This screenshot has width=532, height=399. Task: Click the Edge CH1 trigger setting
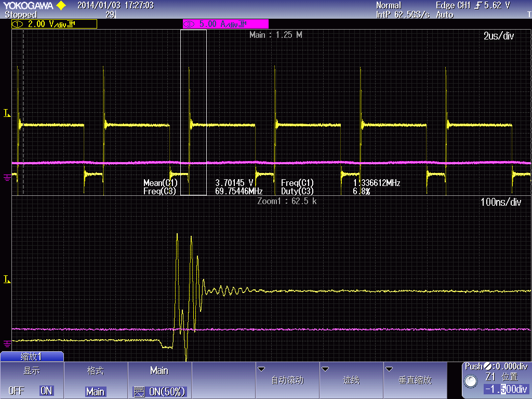pyautogui.click(x=473, y=5)
